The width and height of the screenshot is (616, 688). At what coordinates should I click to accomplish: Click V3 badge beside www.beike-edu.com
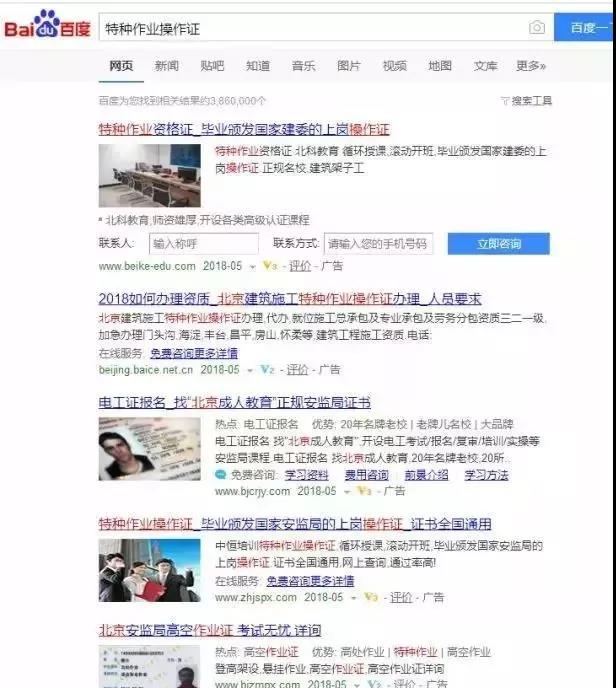(x=270, y=266)
